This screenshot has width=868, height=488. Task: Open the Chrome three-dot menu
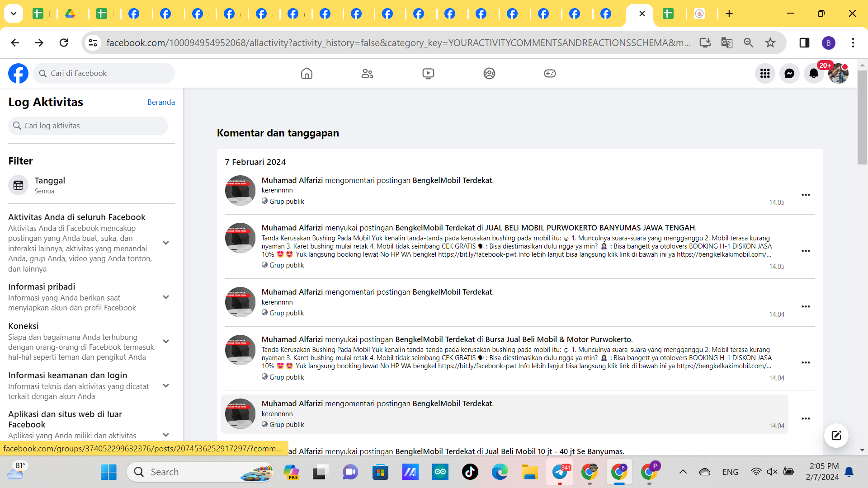(853, 42)
